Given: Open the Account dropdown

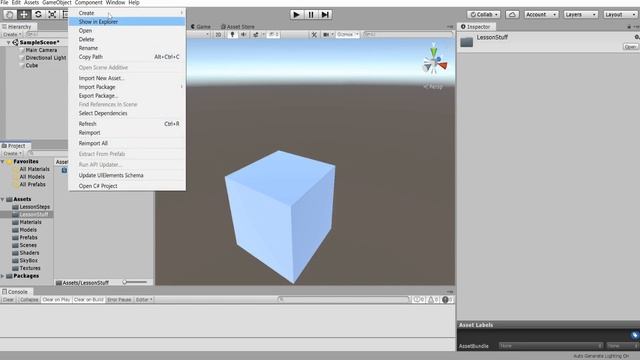Looking at the screenshot, I should click(x=541, y=15).
